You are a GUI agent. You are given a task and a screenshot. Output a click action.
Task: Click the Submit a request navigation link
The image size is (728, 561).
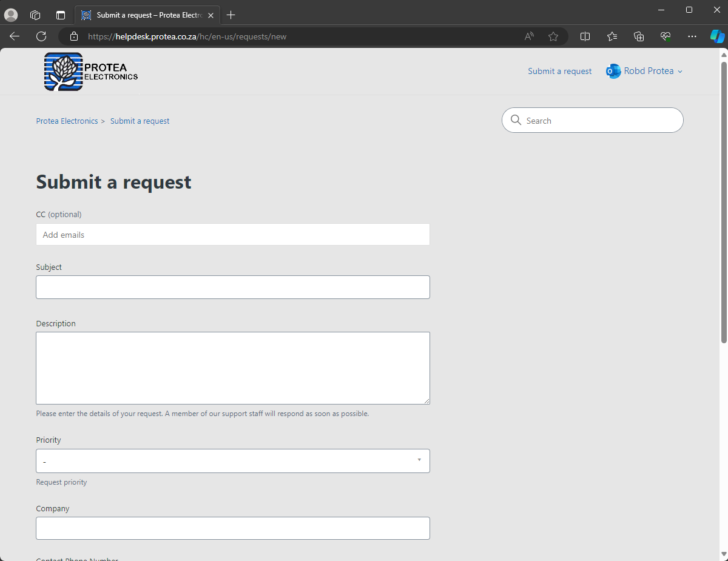559,71
